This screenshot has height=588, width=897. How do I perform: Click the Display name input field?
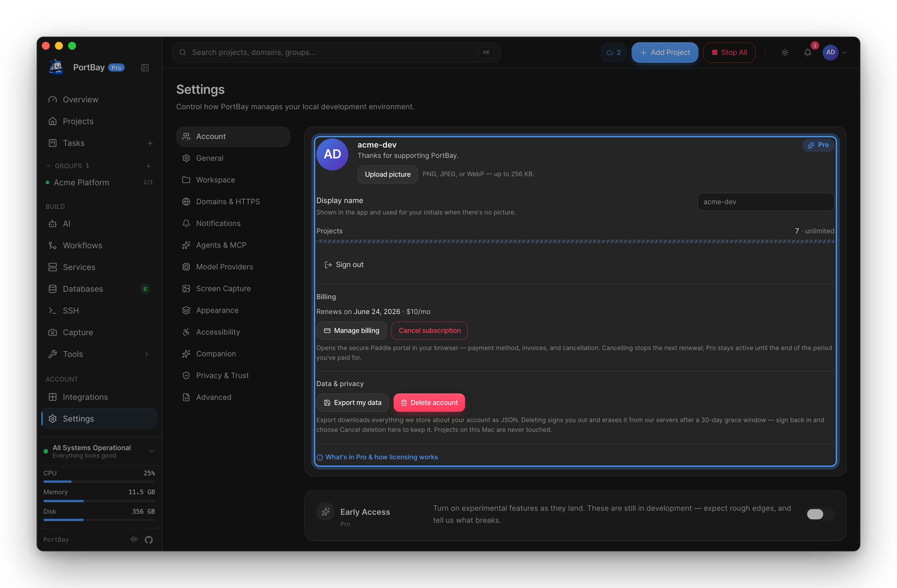pos(765,202)
